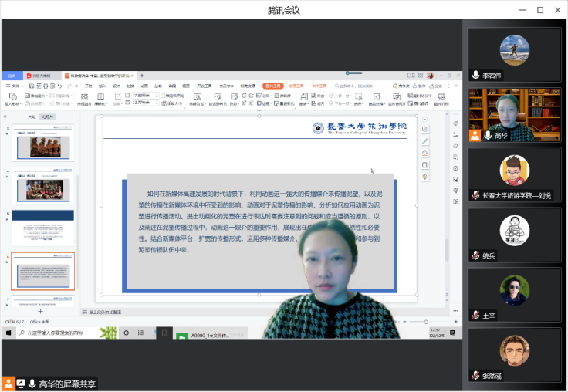Add a new document tab with plus icon

(x=142, y=76)
